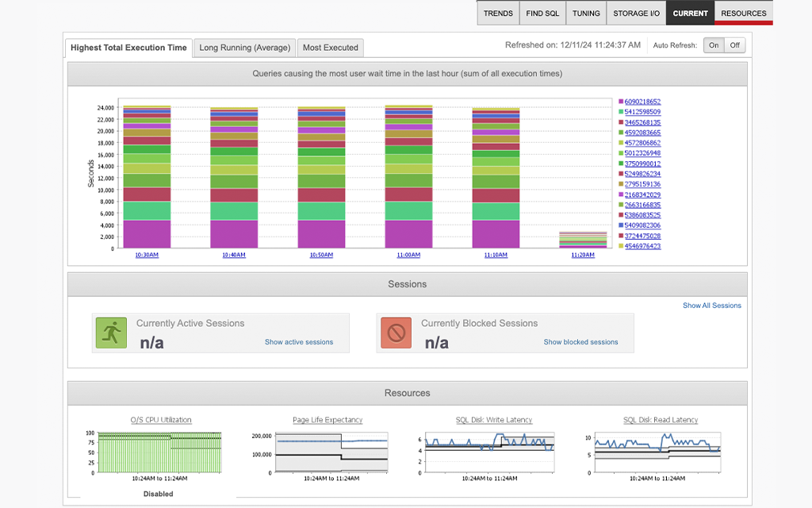Click the green running-figure active sessions icon

point(110,333)
